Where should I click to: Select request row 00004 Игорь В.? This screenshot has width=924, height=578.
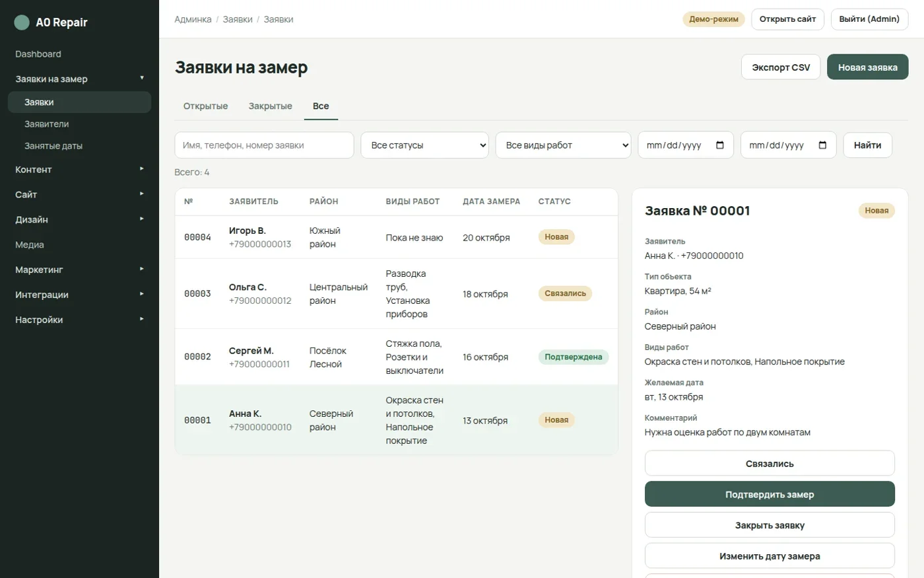click(396, 237)
